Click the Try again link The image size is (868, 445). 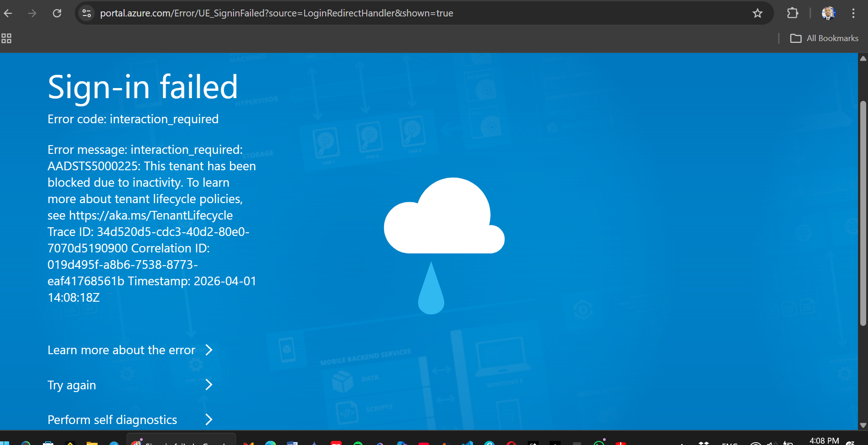(130, 385)
